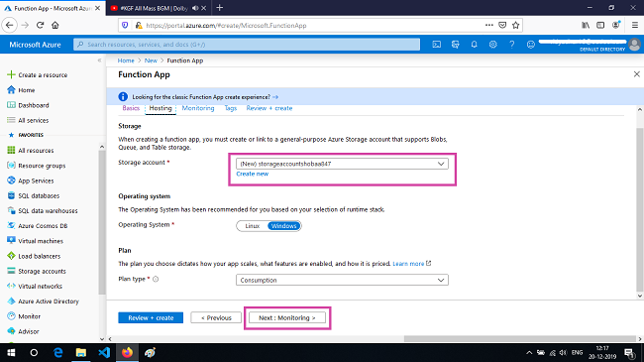Click the Azure search resources field

pos(247,45)
